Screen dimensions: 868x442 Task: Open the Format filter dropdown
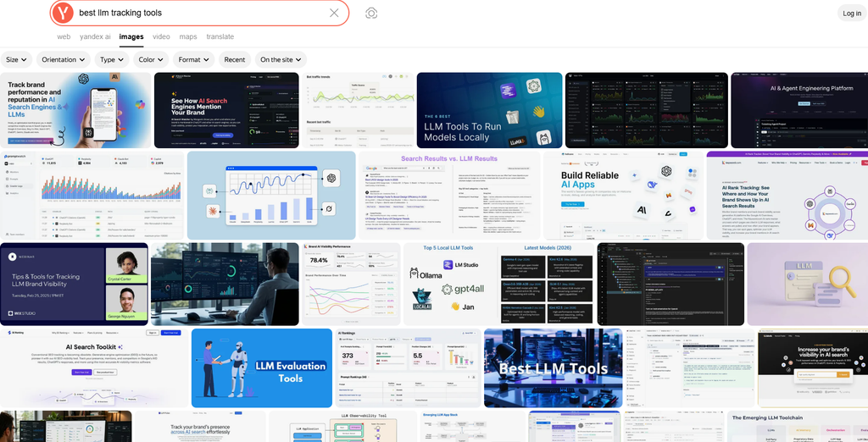(194, 60)
